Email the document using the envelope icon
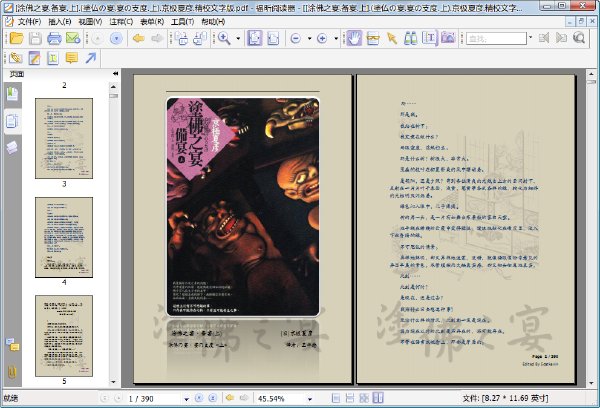The height and width of the screenshot is (408, 600). point(73,38)
